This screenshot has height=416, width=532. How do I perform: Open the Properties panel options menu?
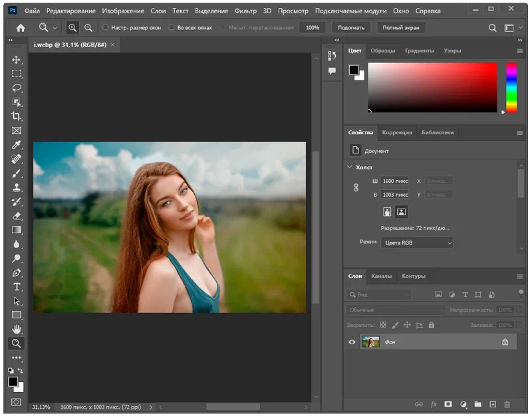520,133
